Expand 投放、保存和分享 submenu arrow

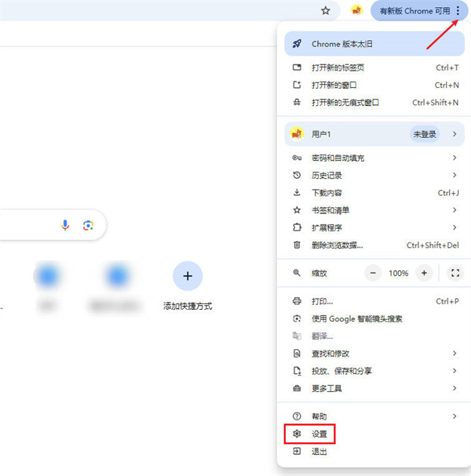(x=455, y=371)
